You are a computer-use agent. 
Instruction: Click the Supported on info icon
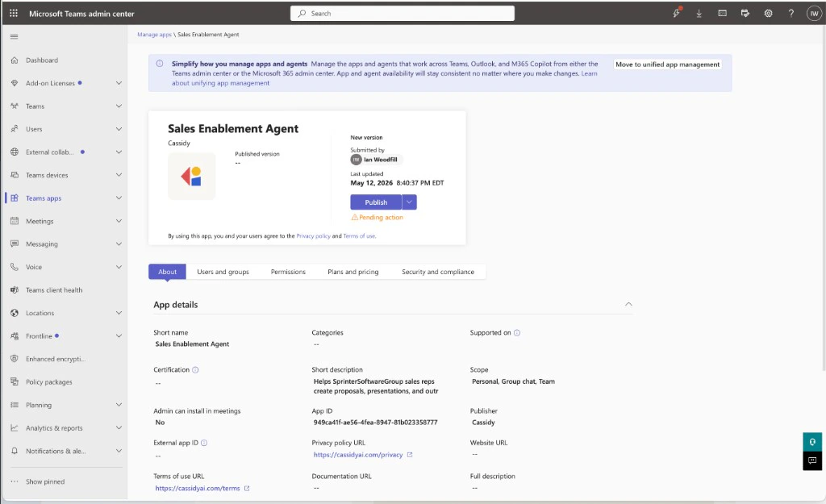517,333
